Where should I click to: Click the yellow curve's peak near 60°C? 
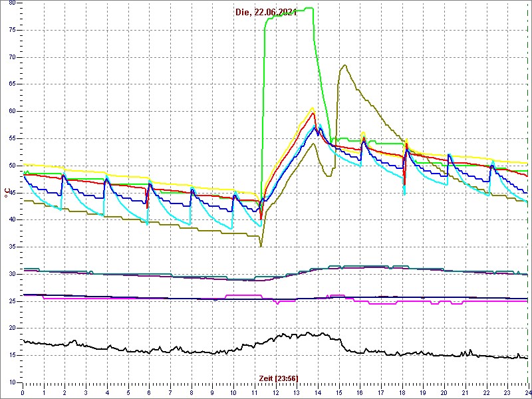(313, 108)
